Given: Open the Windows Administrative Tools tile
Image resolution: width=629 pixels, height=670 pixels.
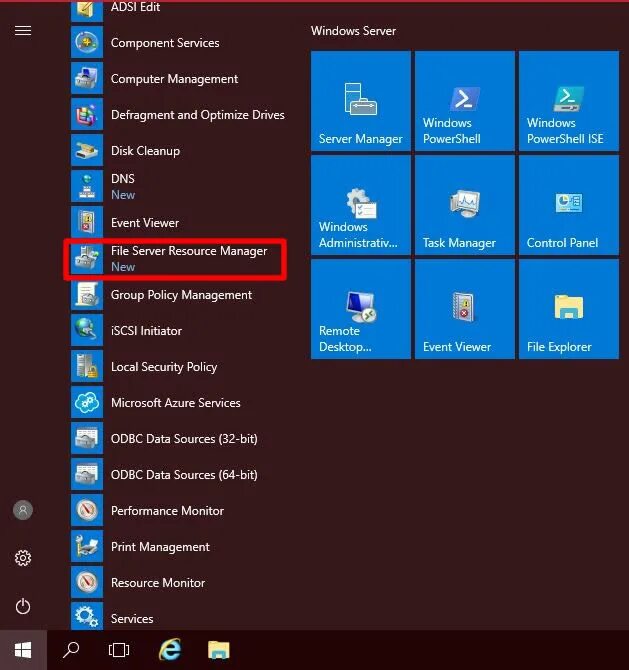Looking at the screenshot, I should 361,205.
